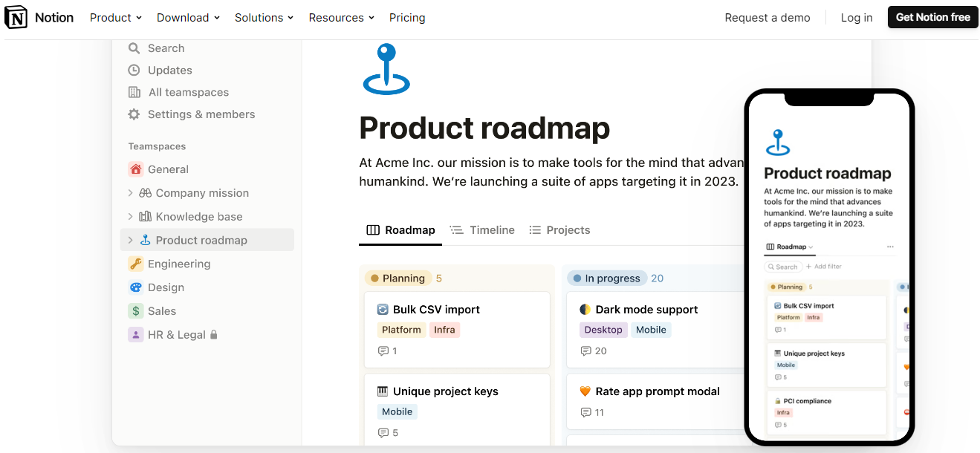Click the Company mission binoculars icon
This screenshot has width=980, height=453.
point(146,193)
